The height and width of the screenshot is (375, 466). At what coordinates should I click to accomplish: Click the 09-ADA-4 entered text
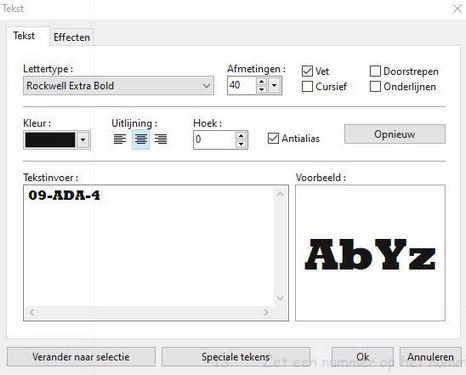[64, 195]
